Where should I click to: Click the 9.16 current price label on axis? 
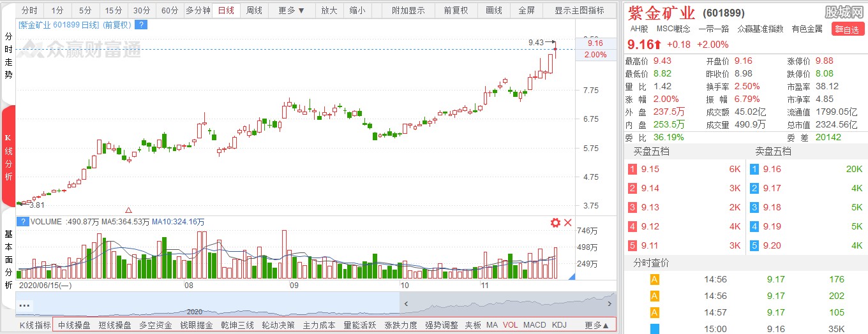pos(595,43)
